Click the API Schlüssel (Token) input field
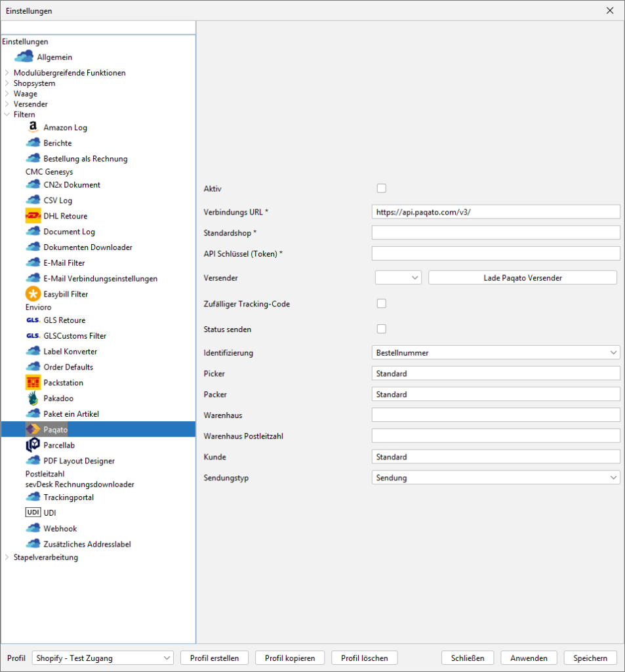 pyautogui.click(x=495, y=253)
